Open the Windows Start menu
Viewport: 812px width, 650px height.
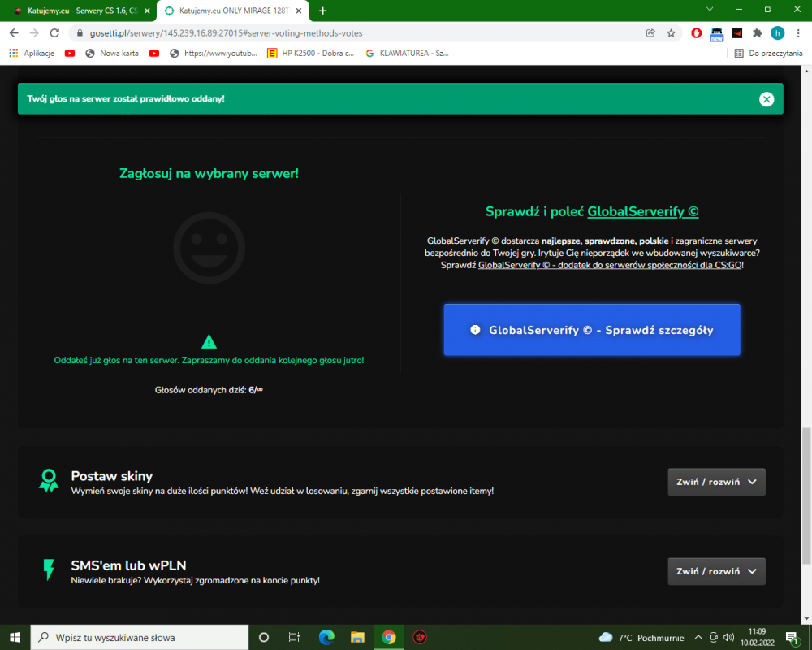tap(15, 638)
